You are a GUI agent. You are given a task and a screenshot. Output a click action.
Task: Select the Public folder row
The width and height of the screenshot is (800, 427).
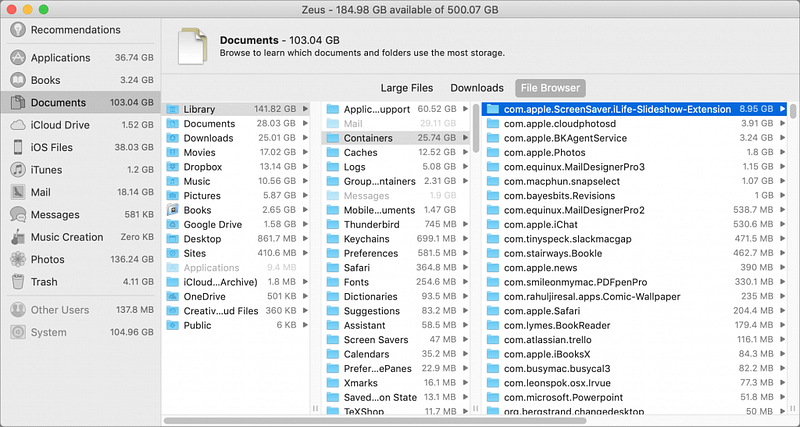pyautogui.click(x=238, y=325)
